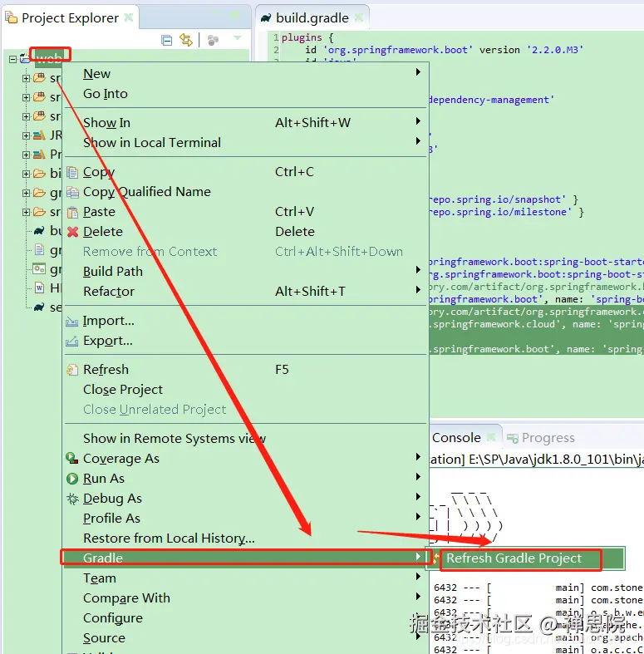Click the 'dependency-management' text in editor
This screenshot has width=644, height=654.
click(491, 100)
